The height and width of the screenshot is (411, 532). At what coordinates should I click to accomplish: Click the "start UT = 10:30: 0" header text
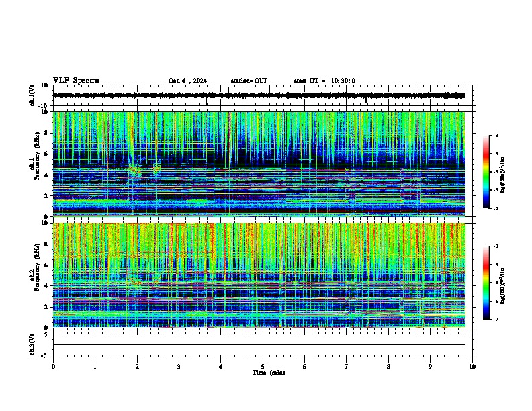click(324, 81)
